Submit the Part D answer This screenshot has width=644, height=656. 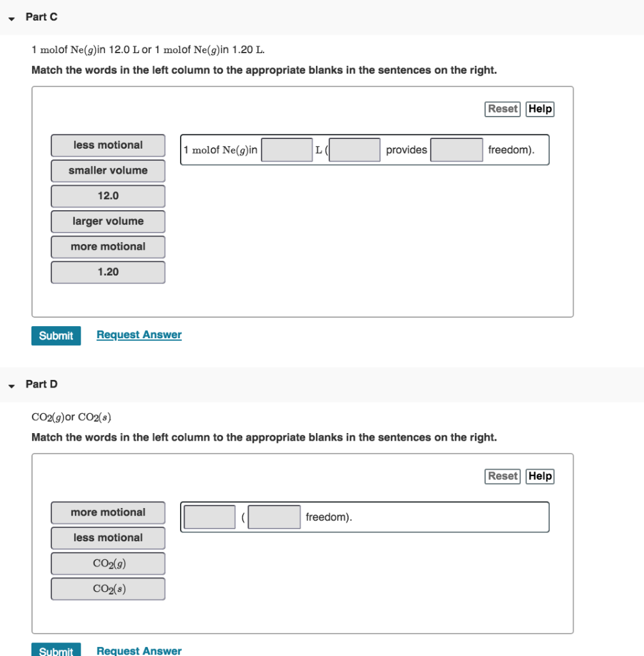point(56,651)
